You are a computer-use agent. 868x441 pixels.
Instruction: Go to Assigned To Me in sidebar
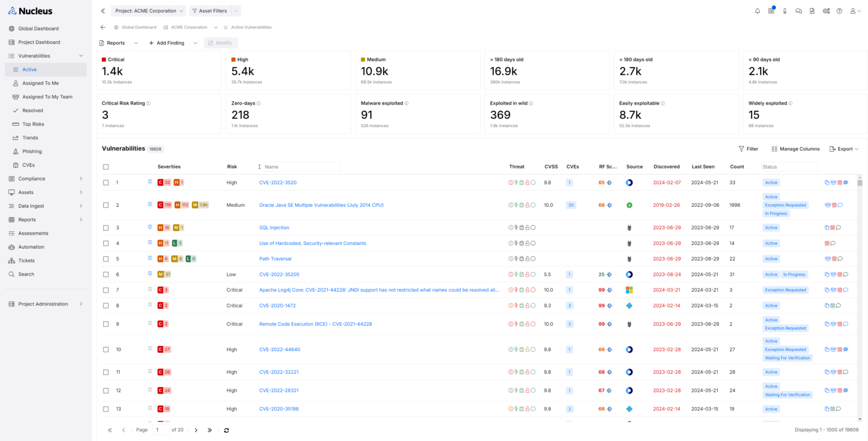pos(41,83)
